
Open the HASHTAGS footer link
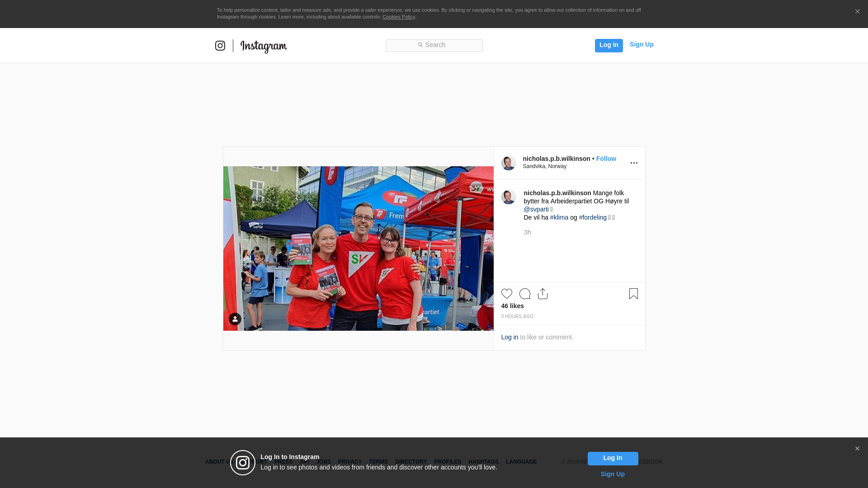click(483, 462)
